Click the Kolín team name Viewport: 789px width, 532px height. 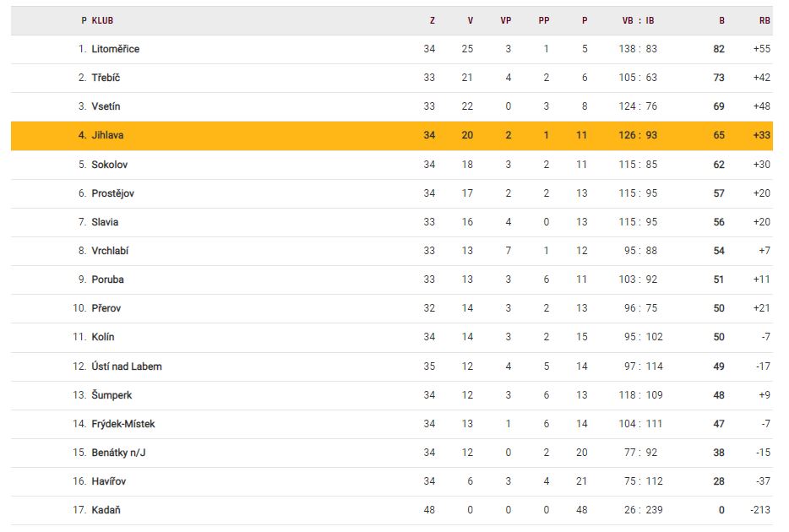[103, 337]
